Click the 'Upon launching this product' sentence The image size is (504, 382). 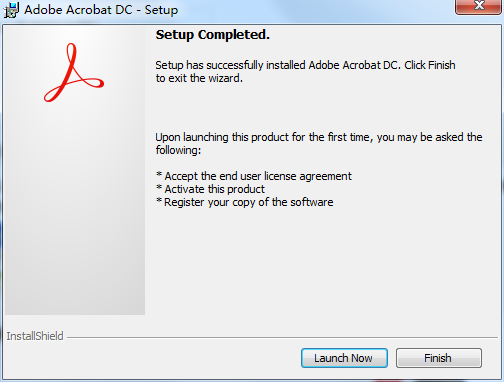319,137
